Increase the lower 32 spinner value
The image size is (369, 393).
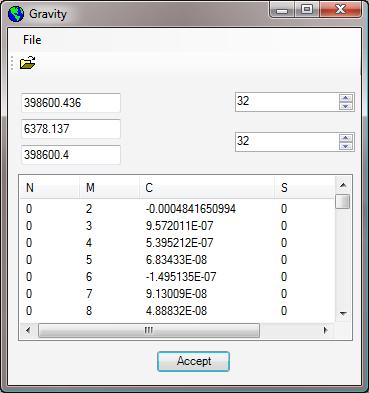tap(346, 138)
